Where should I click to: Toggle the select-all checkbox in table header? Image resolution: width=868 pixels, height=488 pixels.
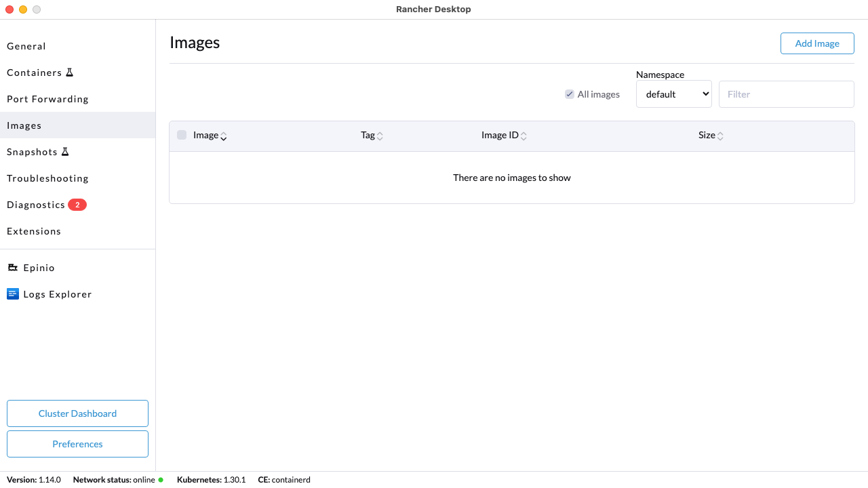click(182, 135)
